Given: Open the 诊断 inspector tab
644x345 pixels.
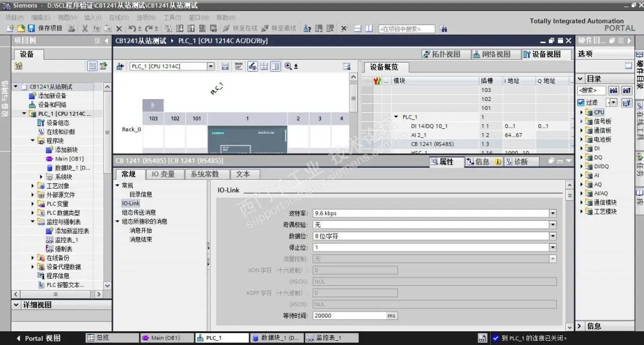Looking at the screenshot, I should pyautogui.click(x=521, y=162).
